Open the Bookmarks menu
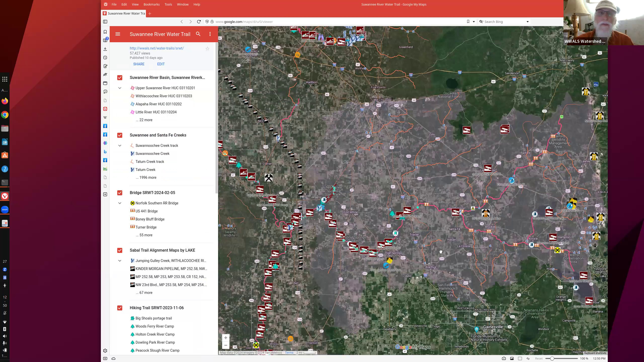This screenshot has width=644, height=362. tap(151, 4)
